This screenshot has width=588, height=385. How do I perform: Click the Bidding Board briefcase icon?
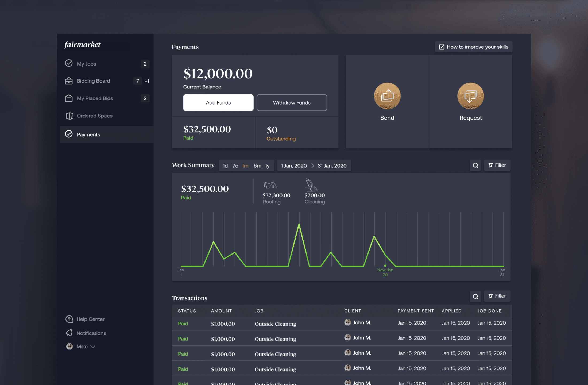[x=69, y=81]
